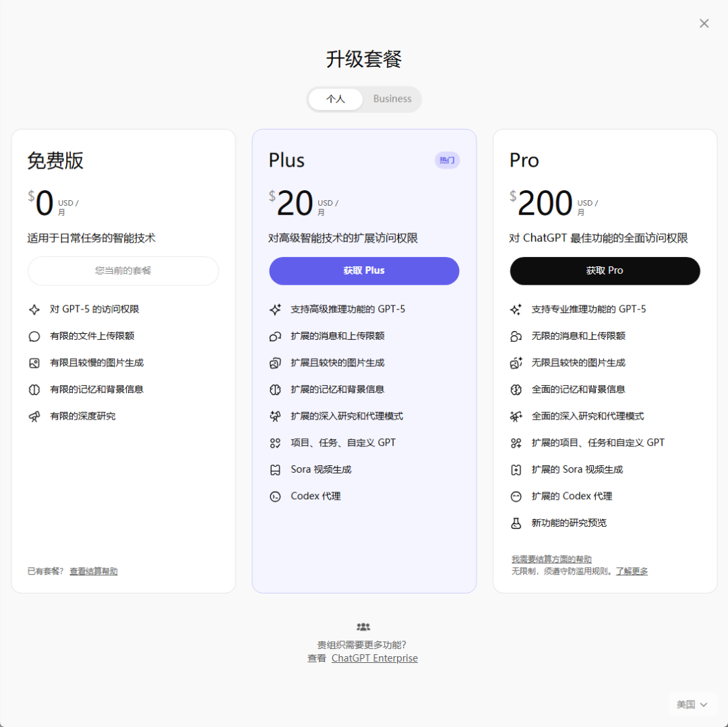Viewport: 728px width, 727px height.
Task: Click the images icon beside 无限且较快的图片生成
Action: 516,363
